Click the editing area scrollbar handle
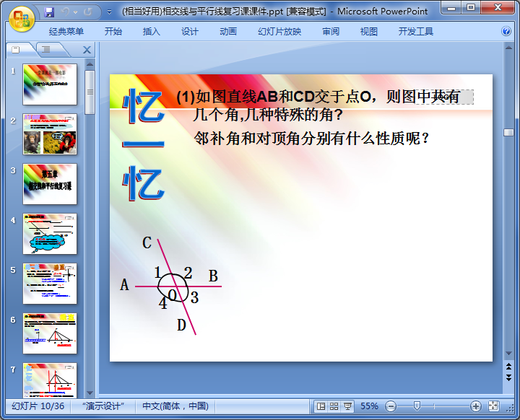This screenshot has width=520, height=420. 508,133
